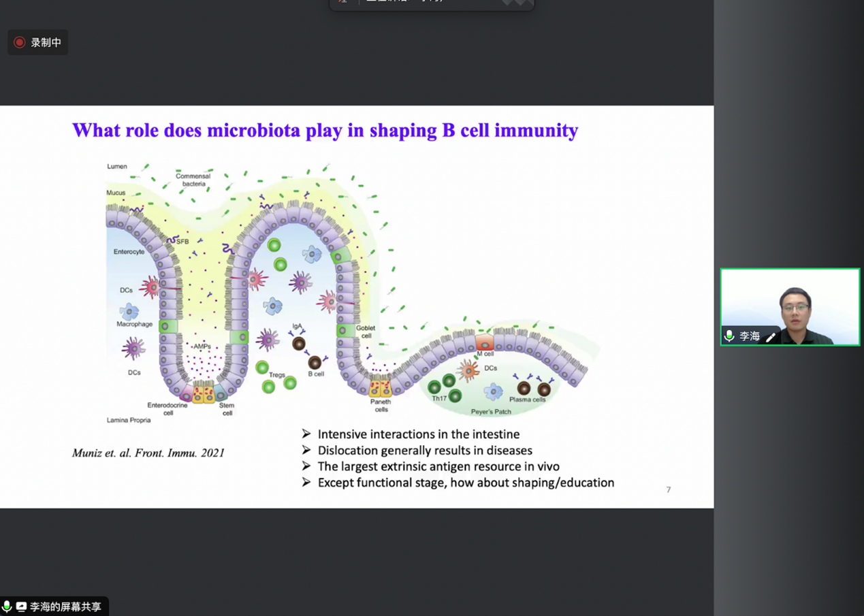Click the slide title about microbiota and B cell
This screenshot has height=616, width=864.
click(325, 130)
